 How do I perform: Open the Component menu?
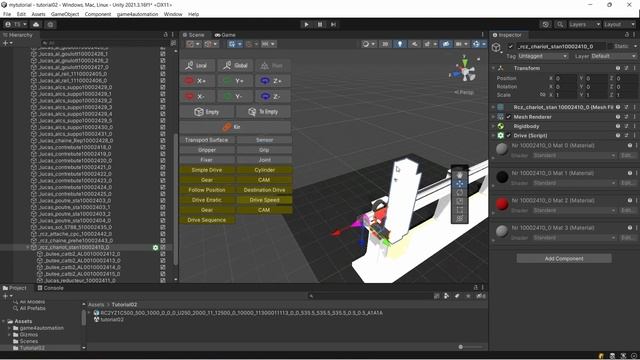98,14
